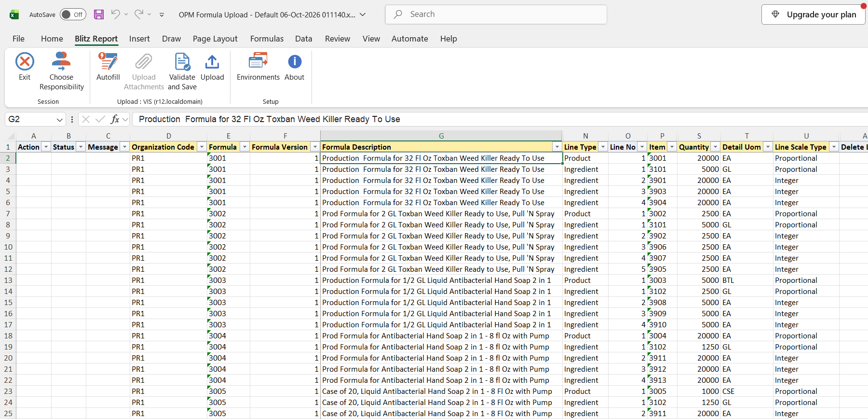The width and height of the screenshot is (868, 419).
Task: Expand the Name Box dropdown
Action: point(59,120)
